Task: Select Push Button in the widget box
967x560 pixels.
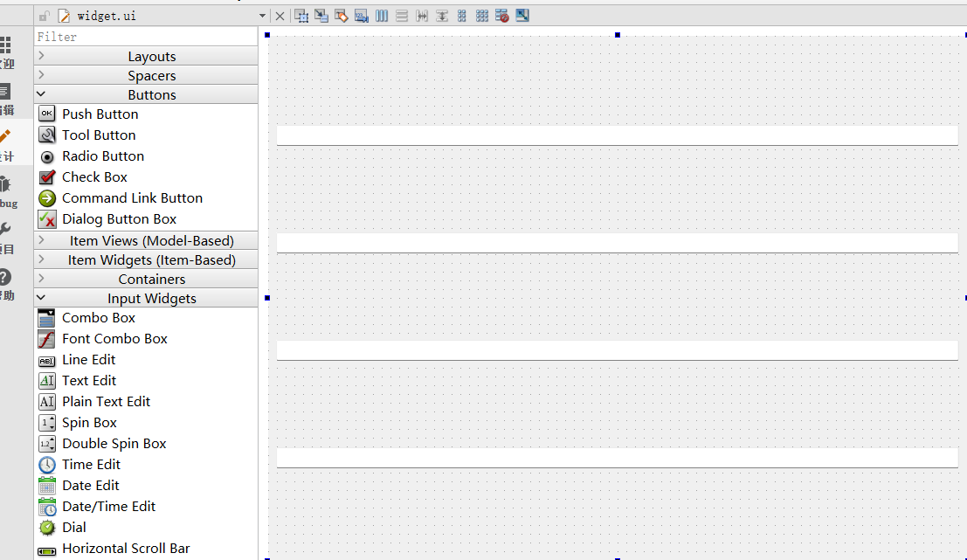Action: pyautogui.click(x=100, y=114)
